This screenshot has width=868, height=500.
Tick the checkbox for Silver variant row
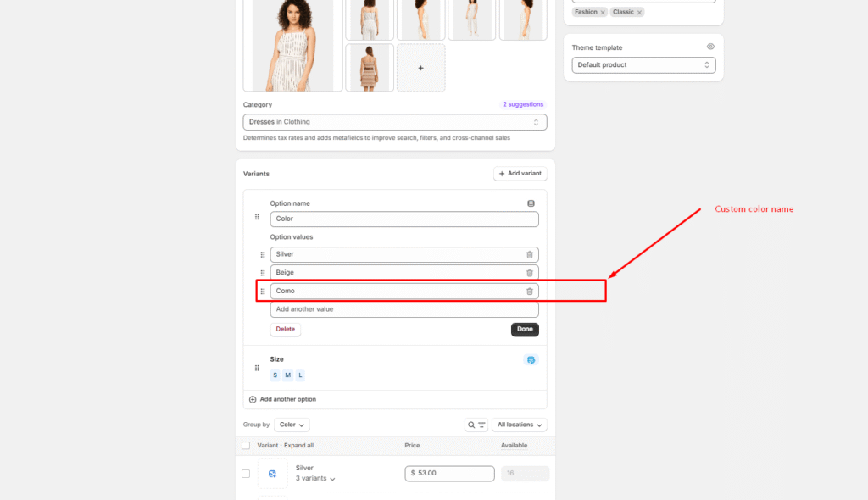pyautogui.click(x=246, y=474)
